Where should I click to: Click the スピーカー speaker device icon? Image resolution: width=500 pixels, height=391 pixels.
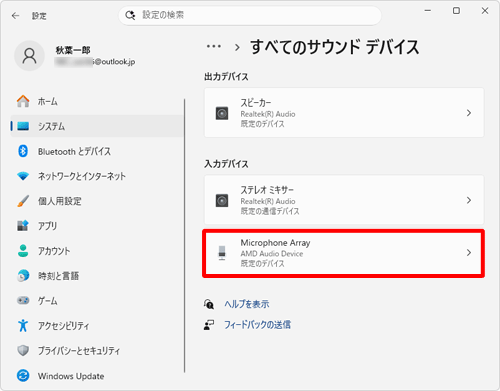pos(222,113)
